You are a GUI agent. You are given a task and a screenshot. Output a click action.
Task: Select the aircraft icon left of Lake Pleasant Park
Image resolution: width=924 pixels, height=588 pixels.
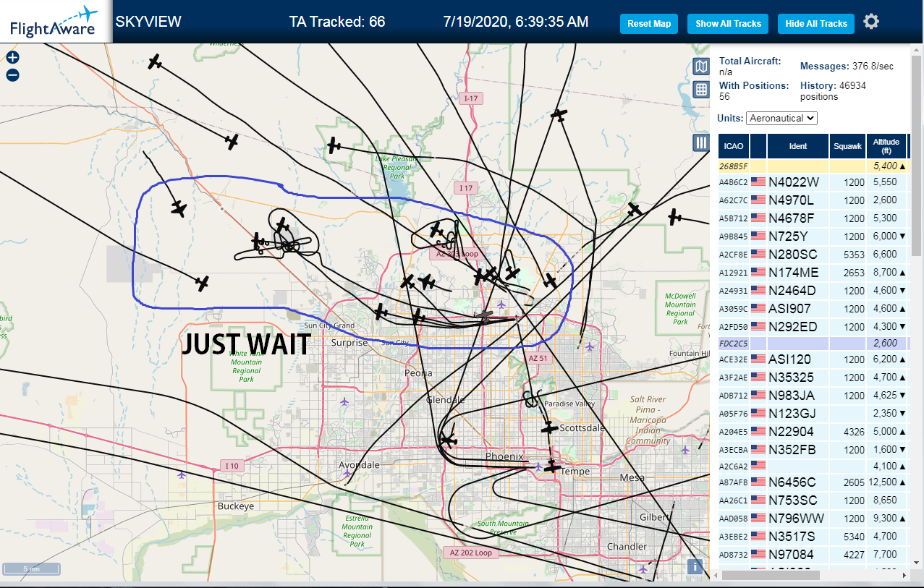334,145
